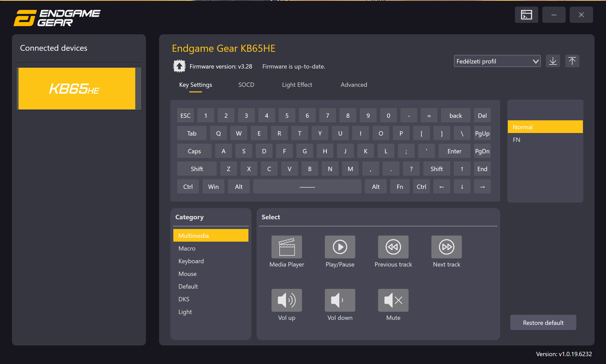Pick the number 1 key on the layout

pyautogui.click(x=206, y=115)
